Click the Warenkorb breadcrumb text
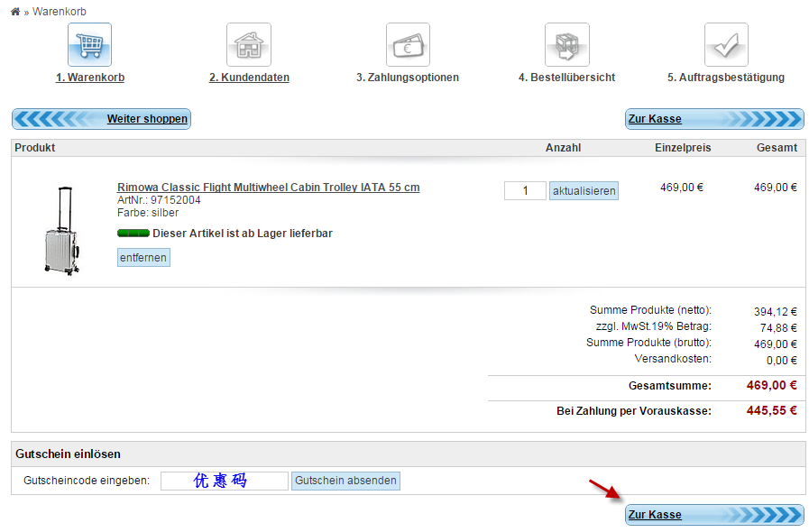The image size is (809, 532). click(x=60, y=12)
